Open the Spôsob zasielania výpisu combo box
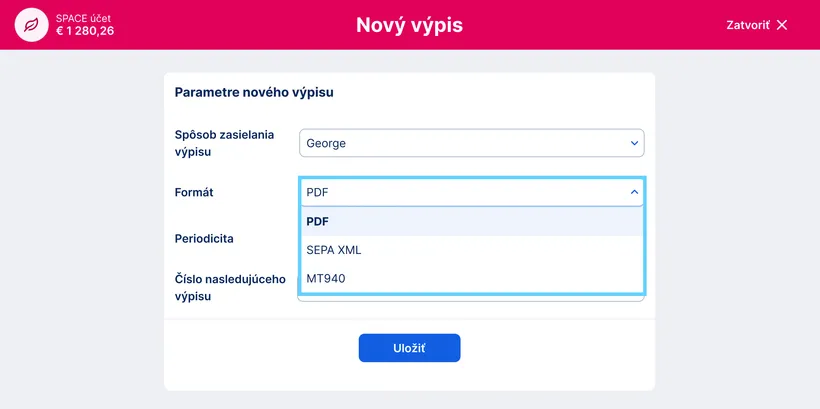The width and height of the screenshot is (820, 409). tap(472, 143)
